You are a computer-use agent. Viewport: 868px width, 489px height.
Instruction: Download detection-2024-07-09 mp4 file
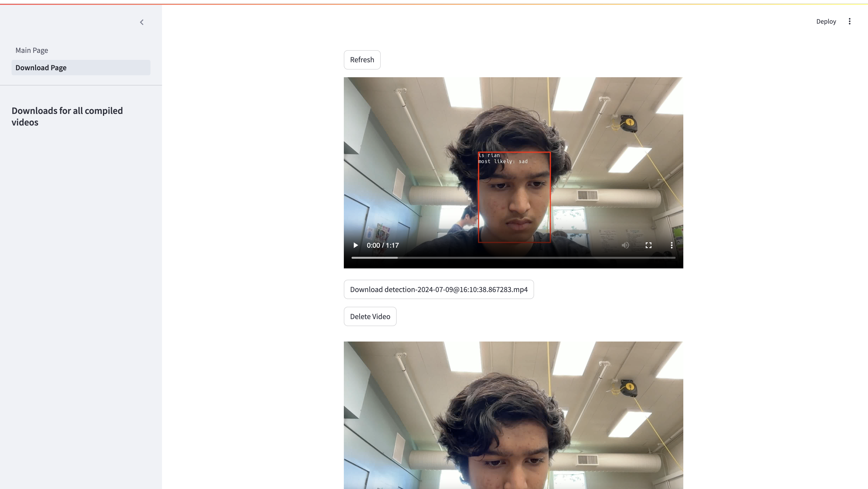(438, 289)
